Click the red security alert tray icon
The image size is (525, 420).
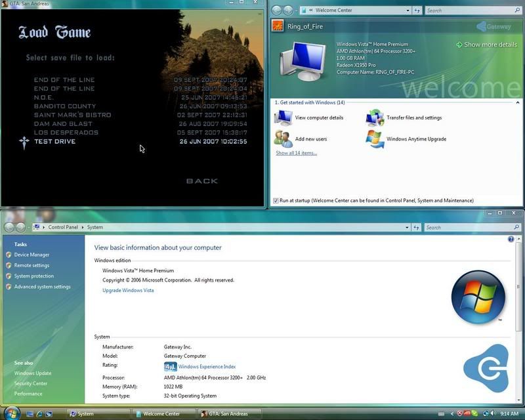460,413
